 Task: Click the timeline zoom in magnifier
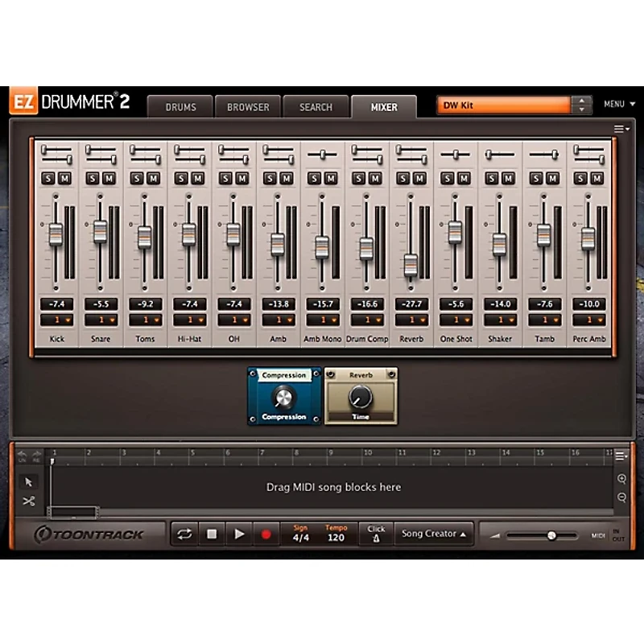(x=621, y=477)
